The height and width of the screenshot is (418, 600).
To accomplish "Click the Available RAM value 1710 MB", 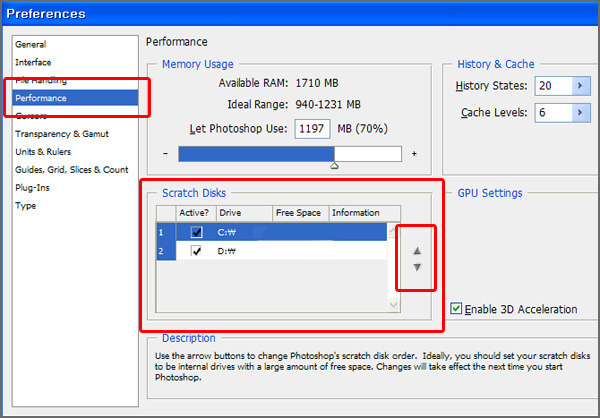I will click(317, 83).
